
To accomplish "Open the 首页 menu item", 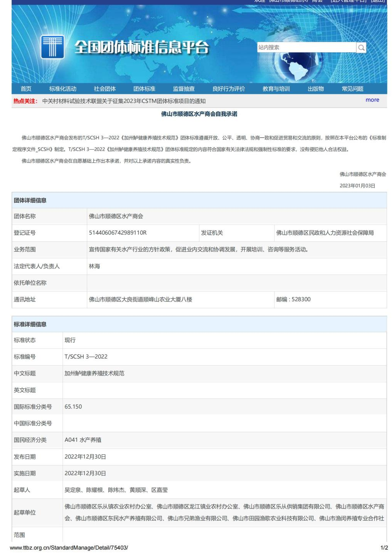I will pyautogui.click(x=26, y=89).
